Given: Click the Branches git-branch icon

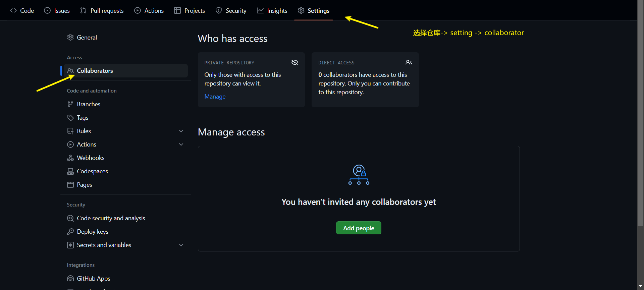Looking at the screenshot, I should [70, 104].
